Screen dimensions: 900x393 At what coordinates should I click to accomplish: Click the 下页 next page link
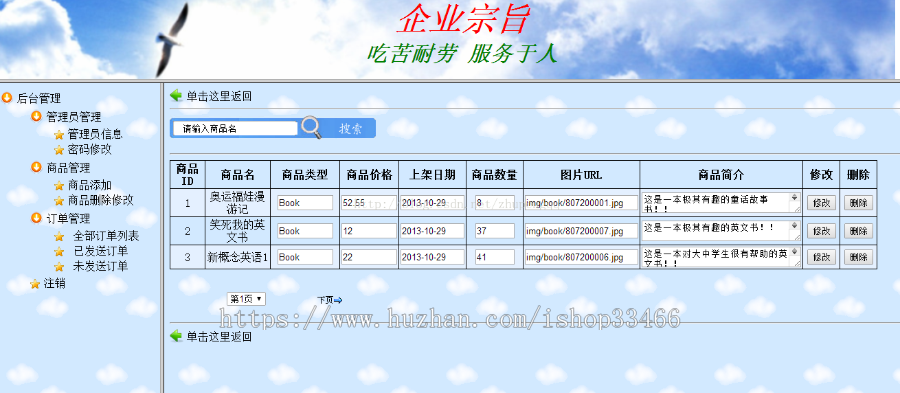coord(325,299)
